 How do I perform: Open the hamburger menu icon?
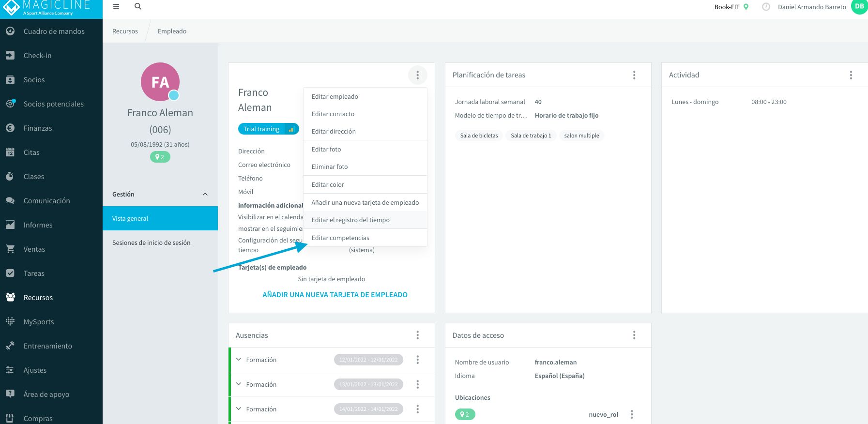(x=116, y=6)
